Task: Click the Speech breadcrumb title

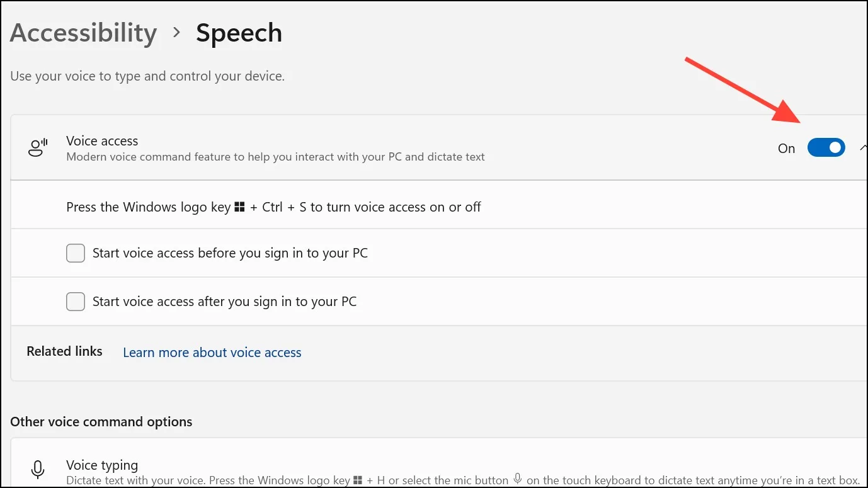Action: tap(239, 33)
